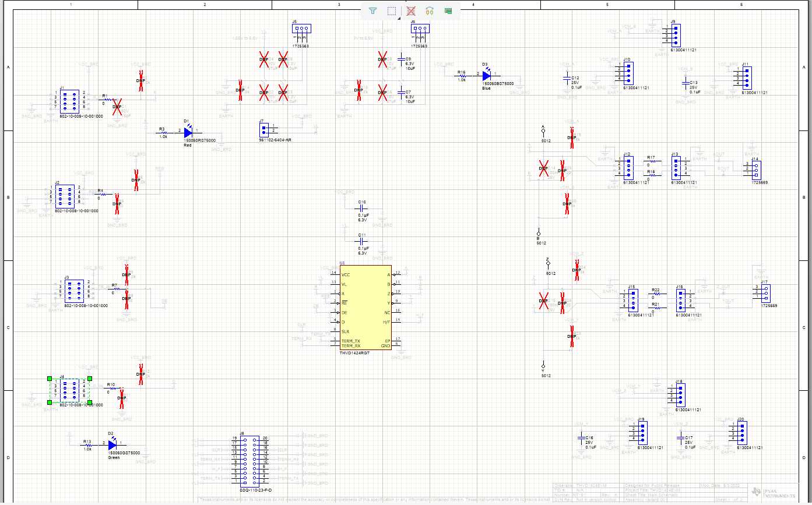The height and width of the screenshot is (505, 812).
Task: Select resistor R16 near the blue LED
Action: tap(462, 75)
